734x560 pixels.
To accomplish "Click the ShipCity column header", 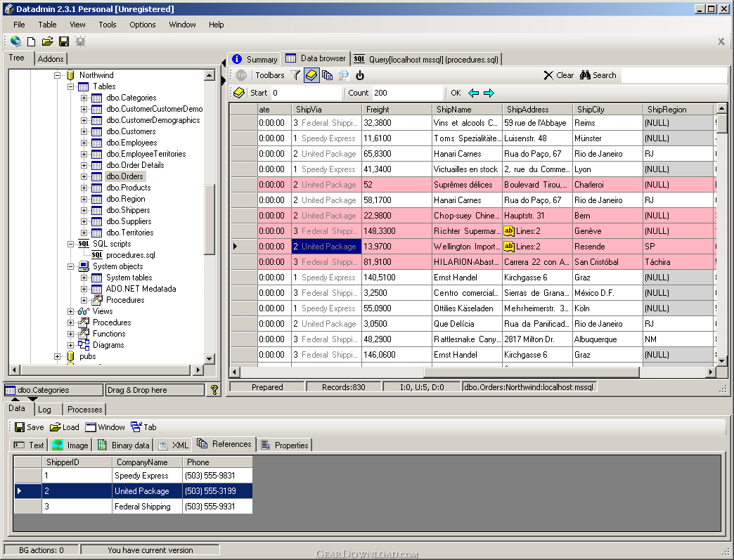I will point(607,110).
